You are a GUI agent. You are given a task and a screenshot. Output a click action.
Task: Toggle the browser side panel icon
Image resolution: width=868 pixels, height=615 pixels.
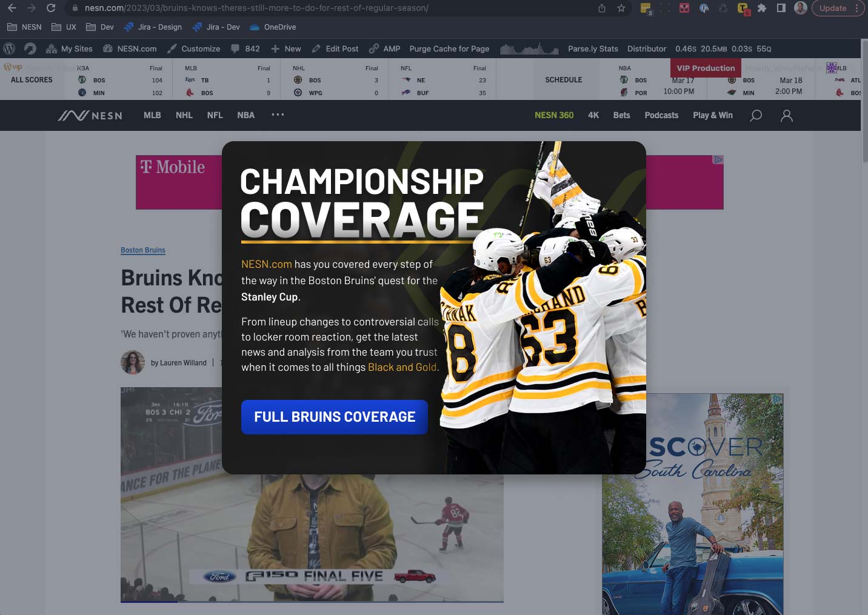click(x=781, y=8)
